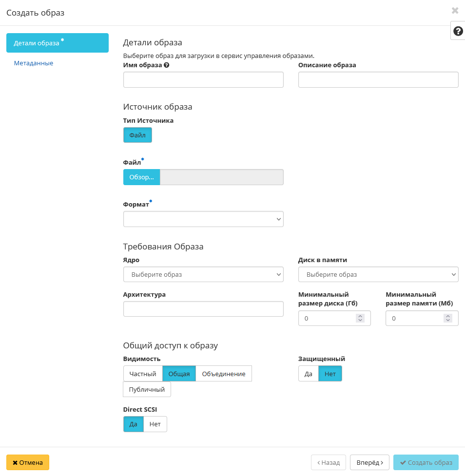This screenshot has height=476, width=465.
Task: Select Объединение visibility option
Action: coord(223,374)
